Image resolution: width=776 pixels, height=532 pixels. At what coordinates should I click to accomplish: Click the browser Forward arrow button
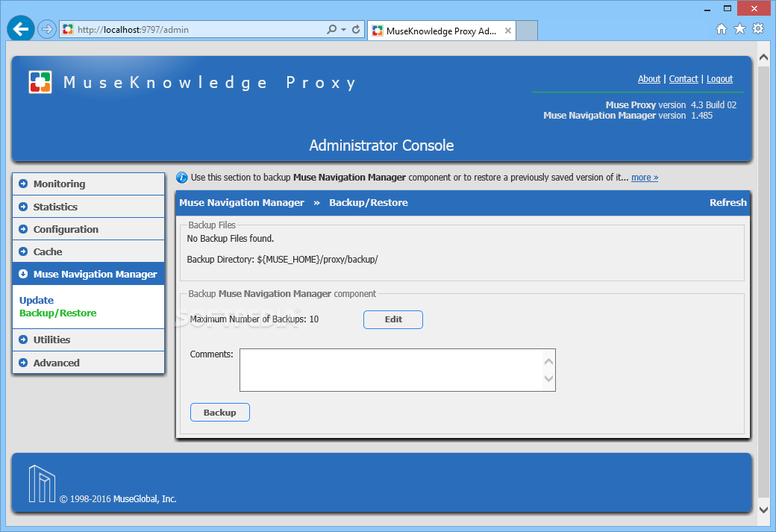[46, 29]
